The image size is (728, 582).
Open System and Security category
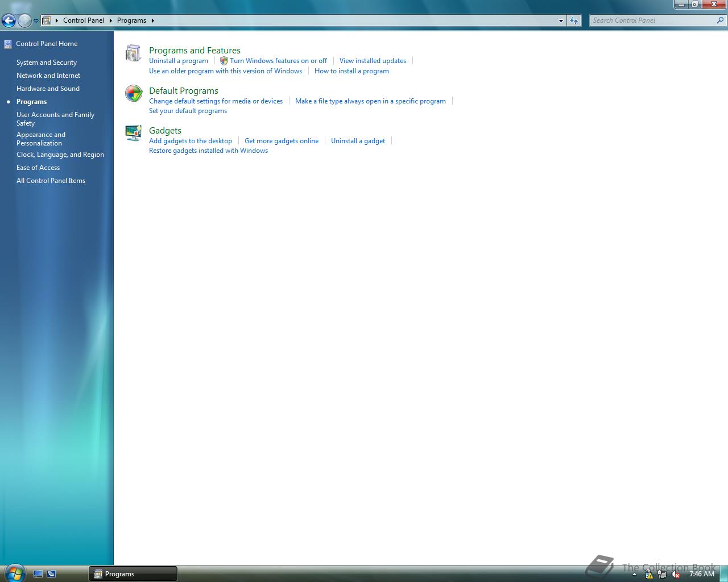[47, 63]
